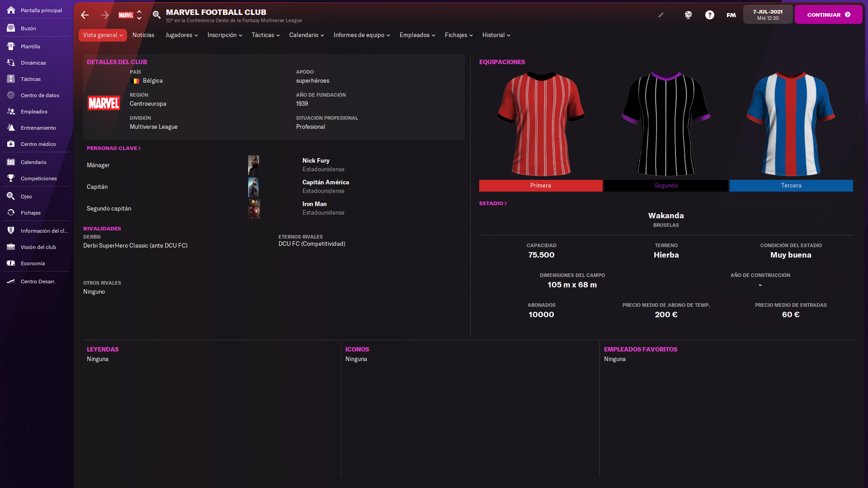Click the 75.500 capacity value
The height and width of the screenshot is (488, 868).
541,255
